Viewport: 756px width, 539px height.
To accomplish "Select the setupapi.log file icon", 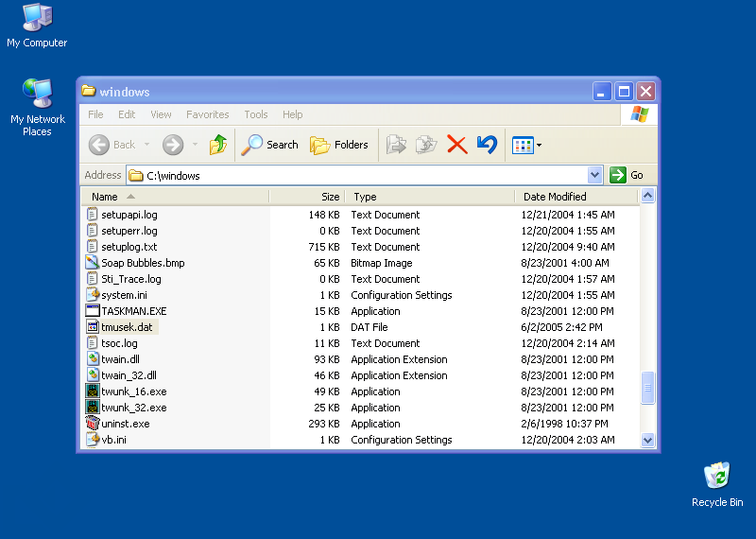I will point(92,215).
